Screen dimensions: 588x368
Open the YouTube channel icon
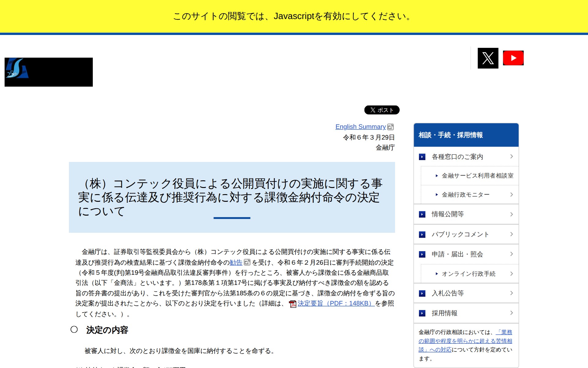(513, 58)
